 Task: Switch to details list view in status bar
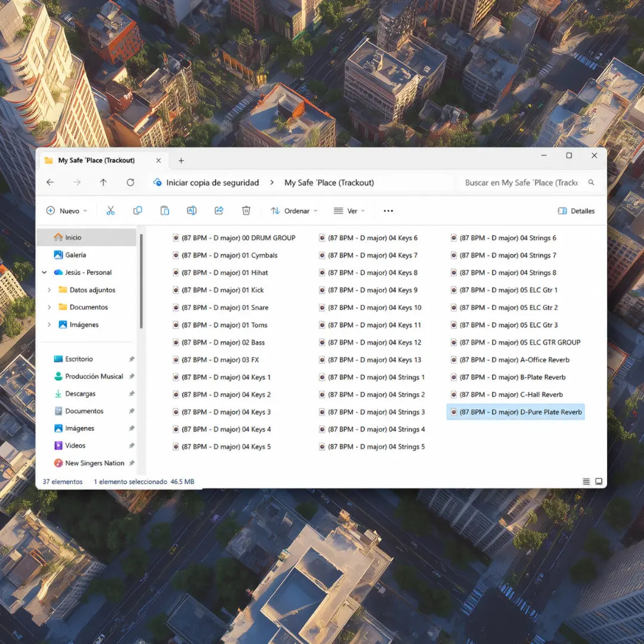(x=586, y=481)
